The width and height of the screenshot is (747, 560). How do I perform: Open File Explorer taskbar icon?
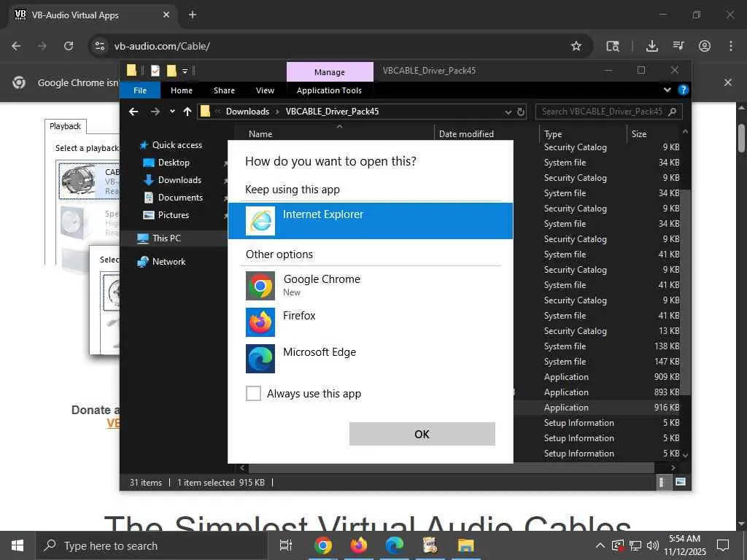(x=465, y=545)
